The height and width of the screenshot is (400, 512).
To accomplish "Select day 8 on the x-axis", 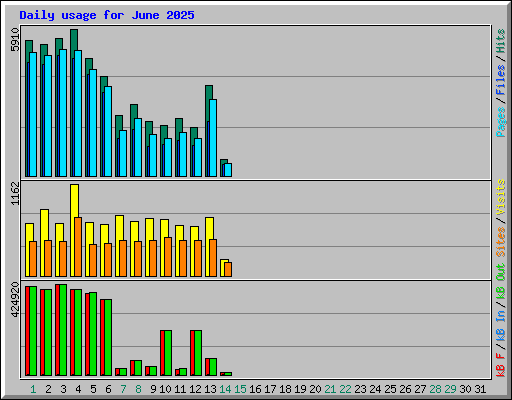I will [138, 389].
